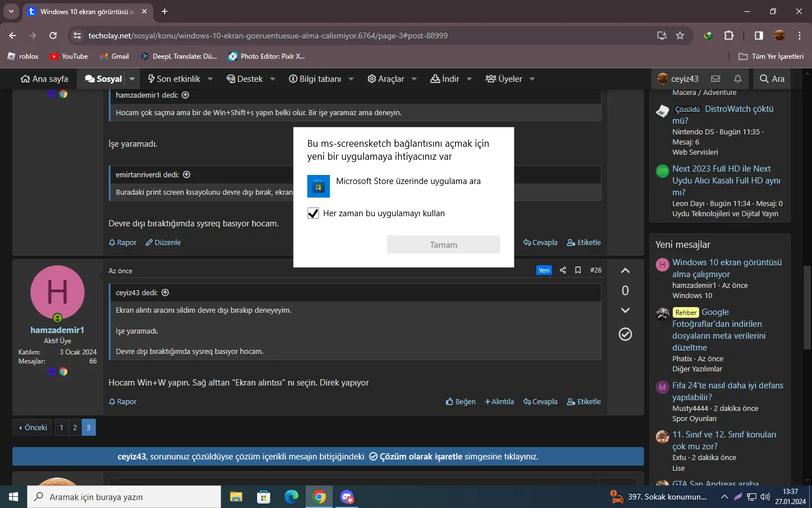Click Cevapla on post #26
Screen dimensions: 812x508
click(540, 402)
